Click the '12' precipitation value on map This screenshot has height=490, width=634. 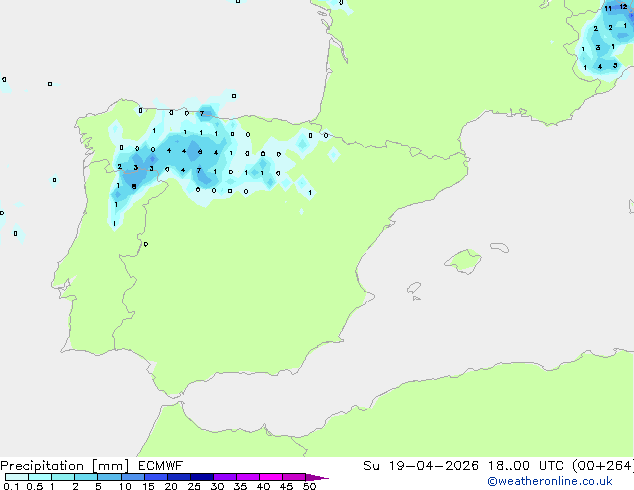pos(623,6)
